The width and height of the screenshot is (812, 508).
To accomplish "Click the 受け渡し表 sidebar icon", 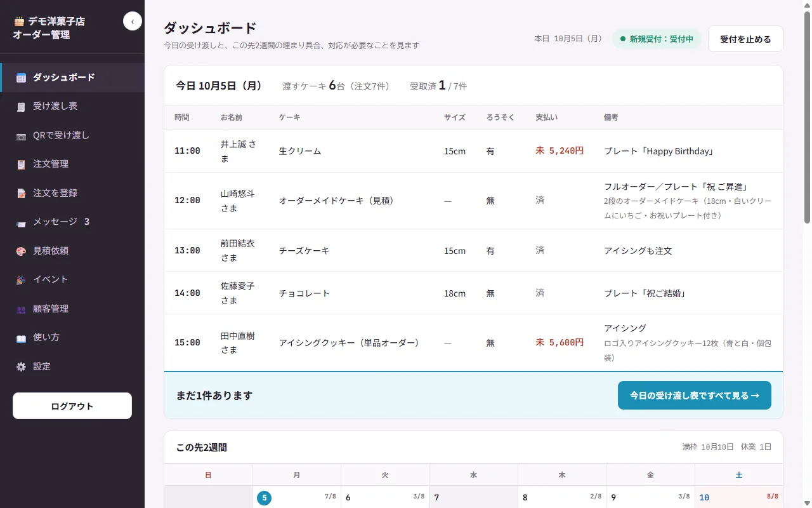I will pos(22,107).
